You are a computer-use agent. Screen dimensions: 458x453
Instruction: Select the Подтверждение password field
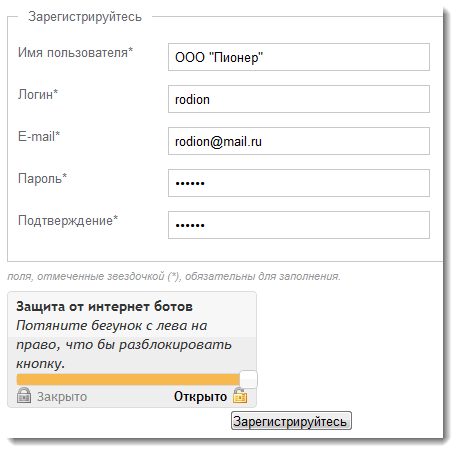tap(299, 225)
